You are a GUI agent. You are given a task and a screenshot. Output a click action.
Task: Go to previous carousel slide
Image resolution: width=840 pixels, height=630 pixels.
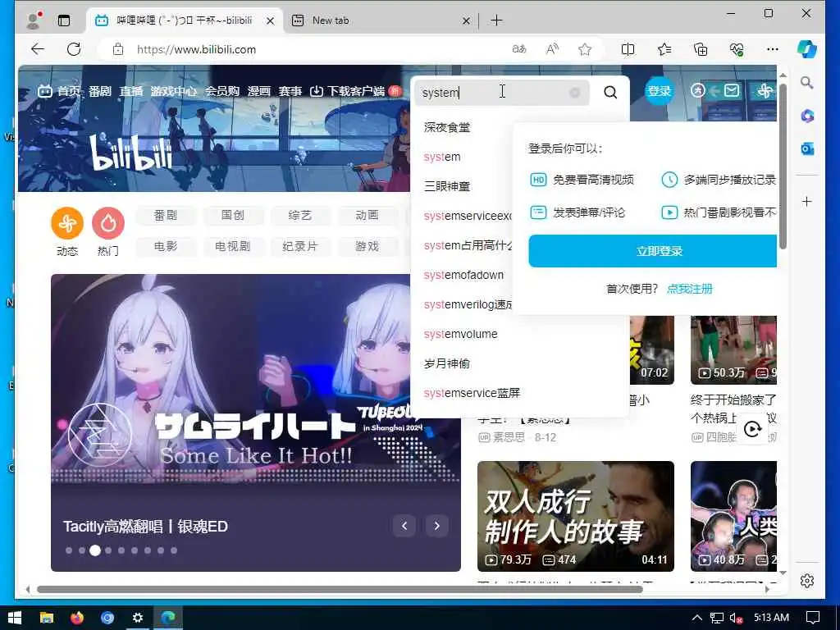pyautogui.click(x=404, y=526)
